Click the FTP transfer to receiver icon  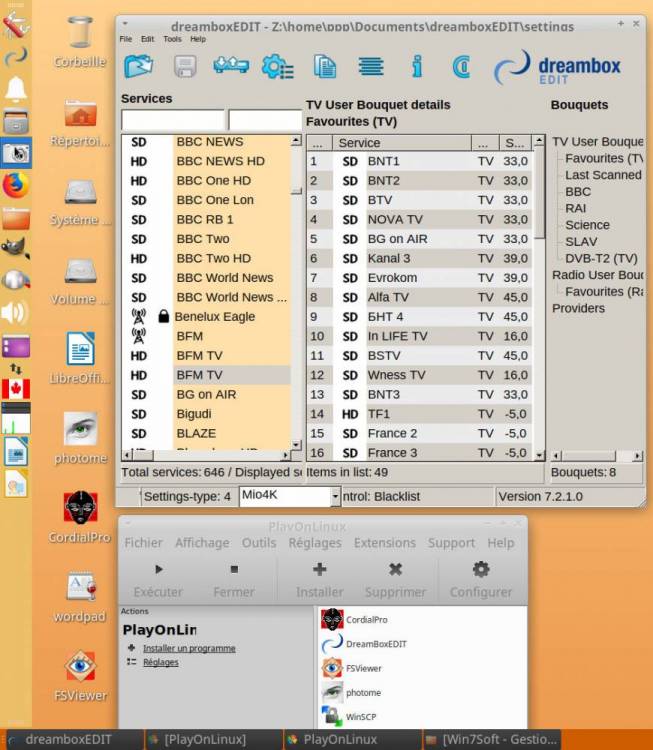(x=231, y=65)
